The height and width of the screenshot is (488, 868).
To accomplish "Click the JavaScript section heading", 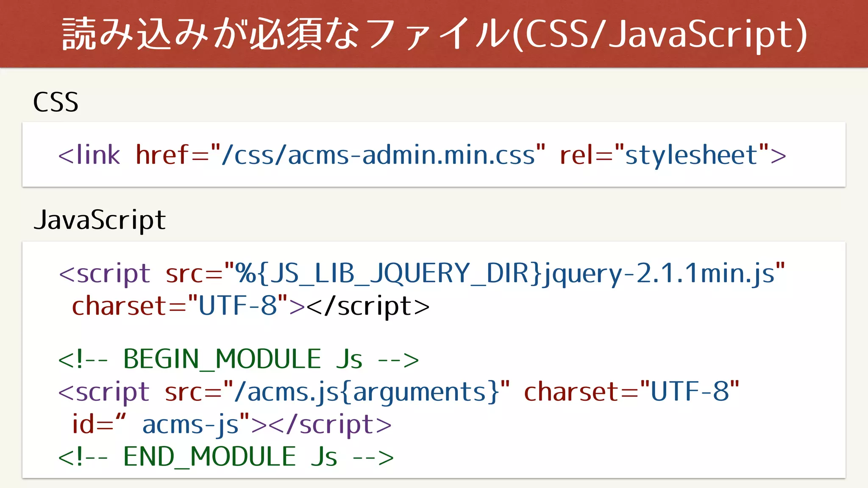I will (100, 220).
